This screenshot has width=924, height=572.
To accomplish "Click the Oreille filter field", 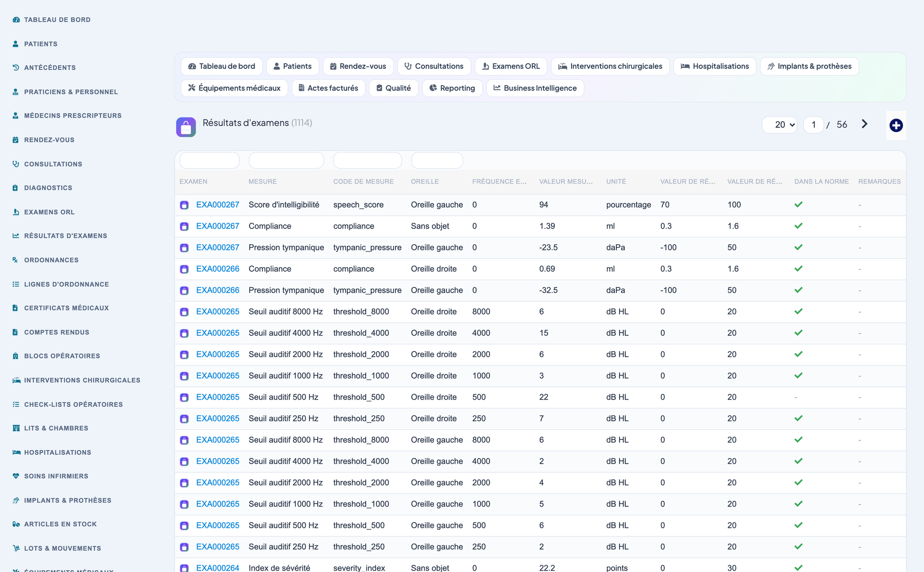I will pyautogui.click(x=437, y=160).
